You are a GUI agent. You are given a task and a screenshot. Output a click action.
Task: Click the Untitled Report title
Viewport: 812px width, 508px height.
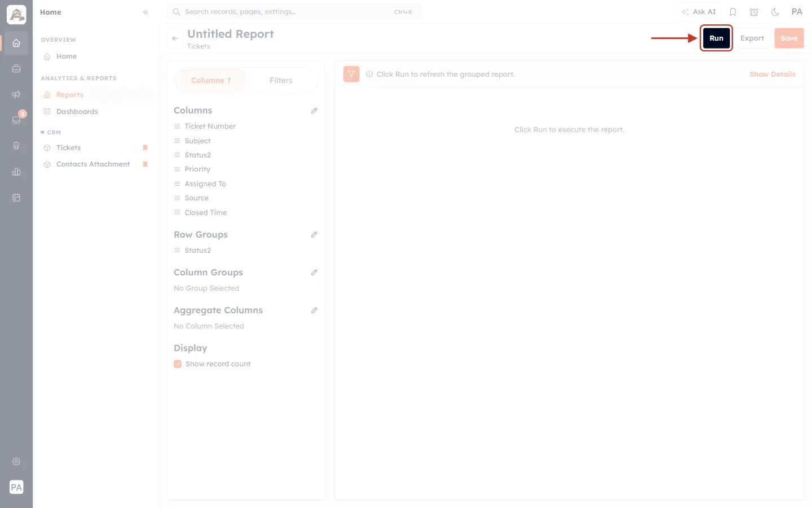tap(231, 34)
